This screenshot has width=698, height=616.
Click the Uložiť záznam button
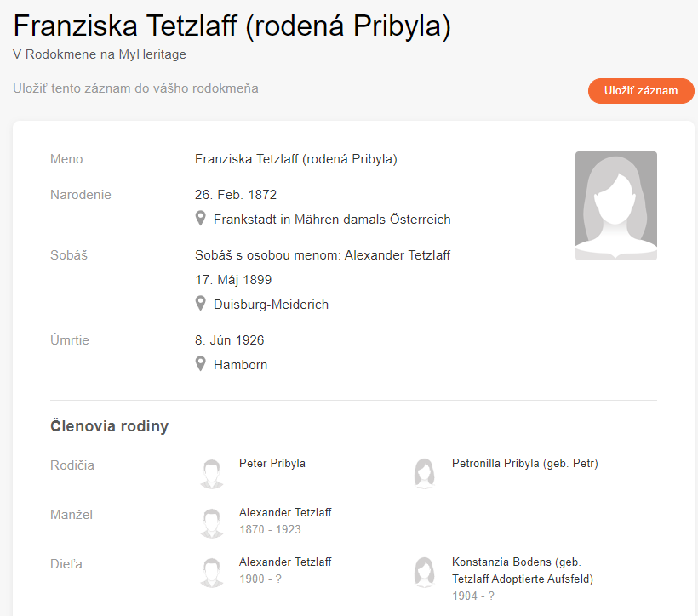(641, 91)
